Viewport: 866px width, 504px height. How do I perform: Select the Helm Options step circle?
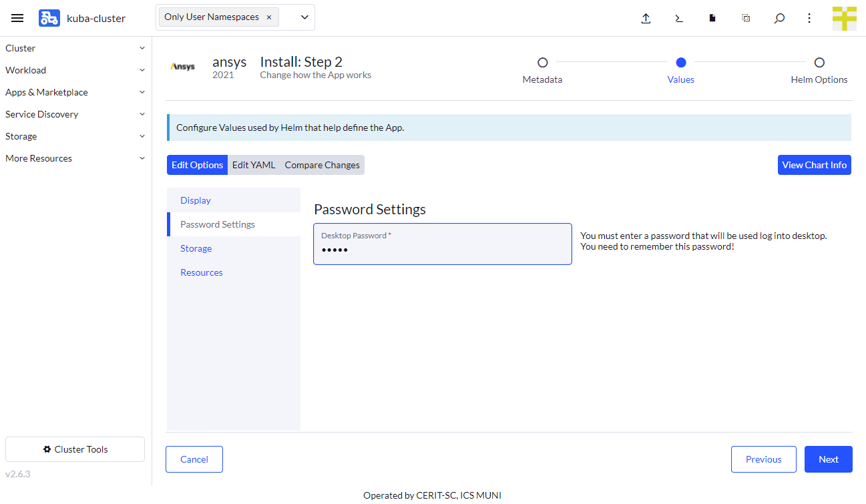coord(819,61)
